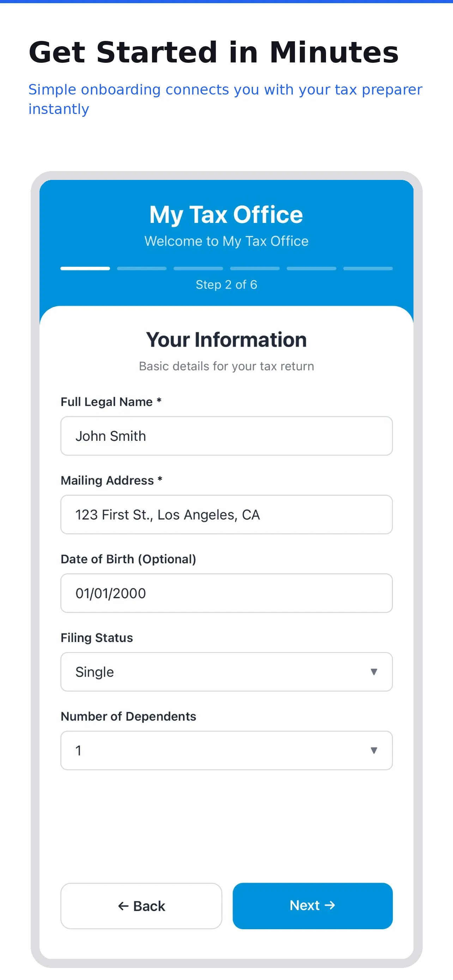Select the John Smith name text
Viewport: 453px width, 980px height.
111,436
